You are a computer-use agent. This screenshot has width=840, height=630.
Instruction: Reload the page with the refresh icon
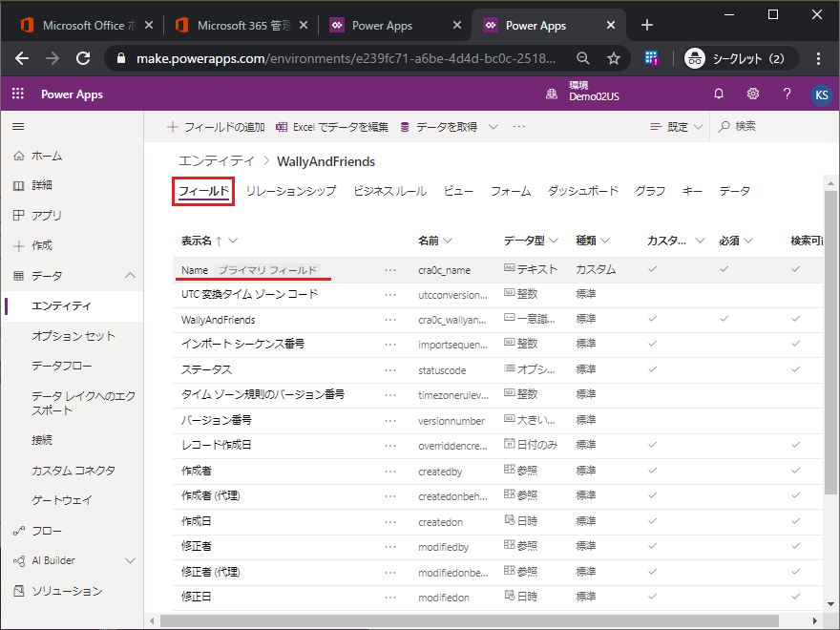pyautogui.click(x=83, y=58)
